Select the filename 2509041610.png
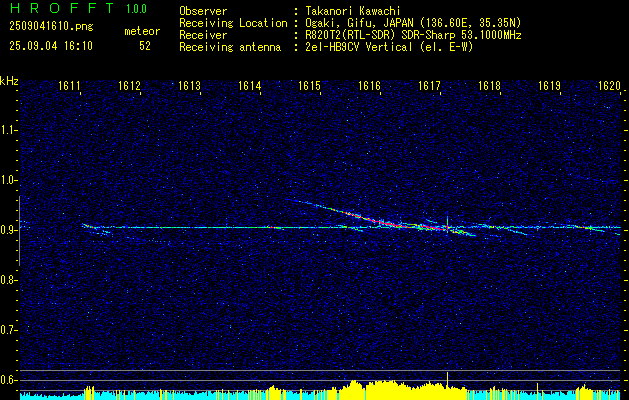 pos(51,27)
